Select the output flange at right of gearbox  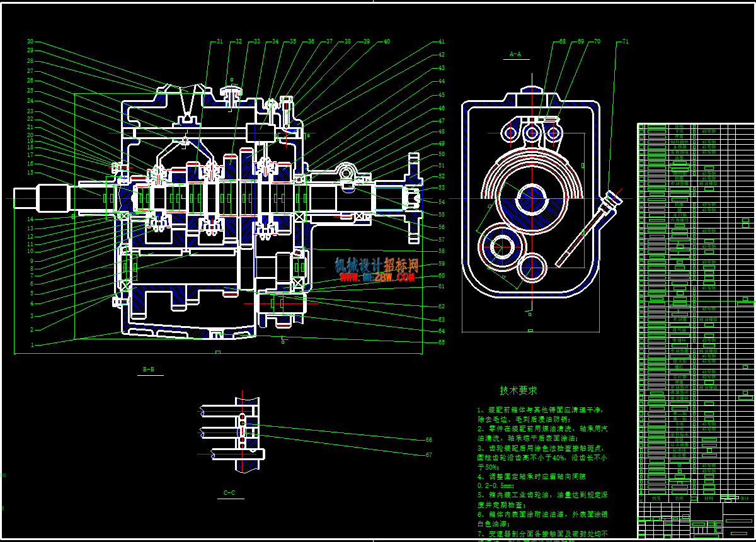click(x=413, y=197)
